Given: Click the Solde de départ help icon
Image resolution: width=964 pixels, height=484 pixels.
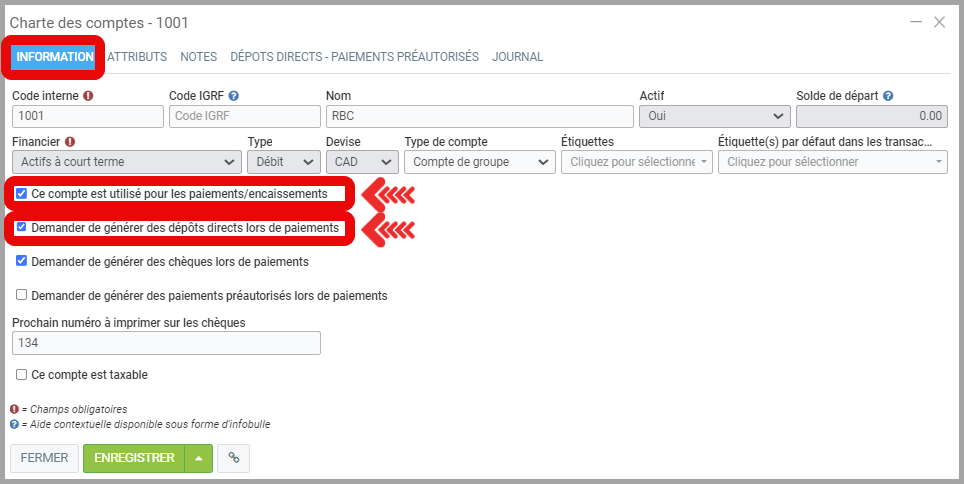Looking at the screenshot, I should click(x=888, y=96).
